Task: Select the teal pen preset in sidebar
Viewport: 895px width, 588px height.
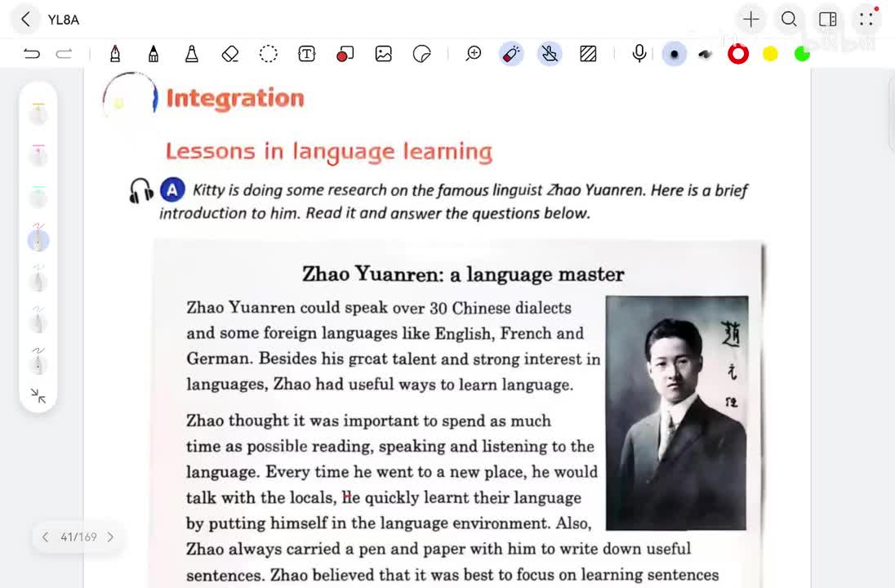Action: coord(38,197)
